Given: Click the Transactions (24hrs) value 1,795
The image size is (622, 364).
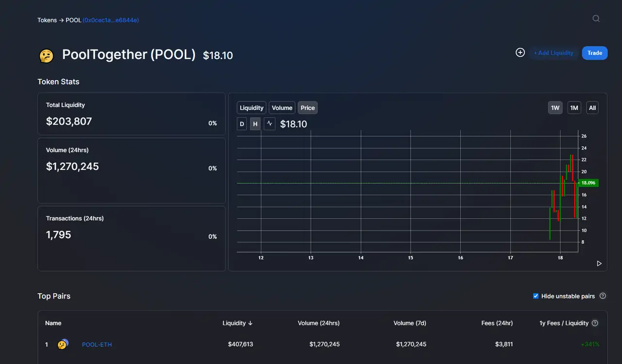Looking at the screenshot, I should 59,235.
